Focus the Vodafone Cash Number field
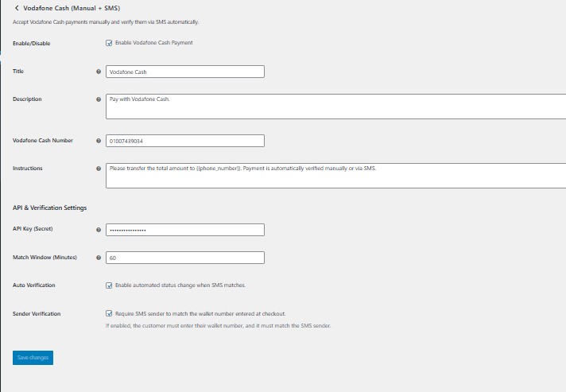This screenshot has width=566, height=392. (185, 141)
